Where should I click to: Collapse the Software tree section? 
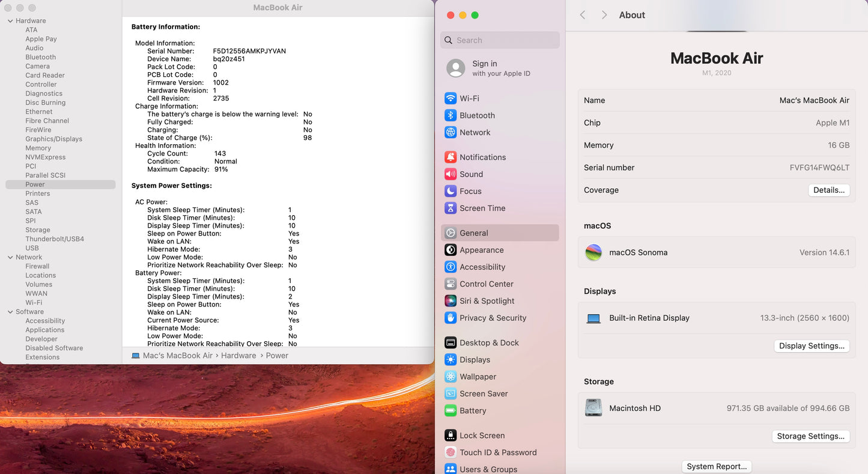click(10, 312)
